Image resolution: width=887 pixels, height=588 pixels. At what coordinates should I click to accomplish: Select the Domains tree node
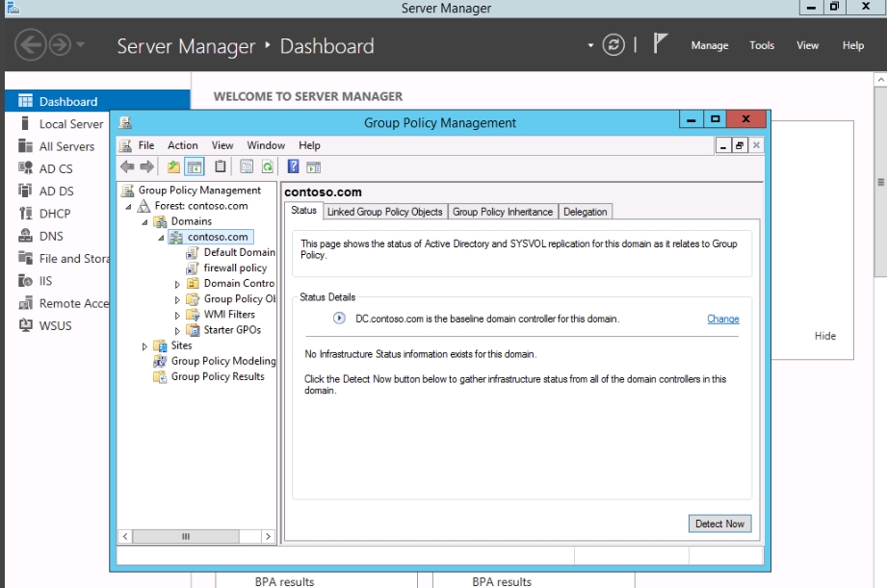pyautogui.click(x=192, y=221)
